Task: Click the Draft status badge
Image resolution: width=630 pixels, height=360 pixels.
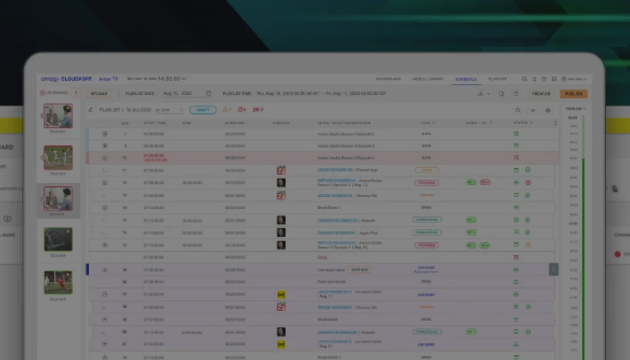Action: pyautogui.click(x=203, y=110)
